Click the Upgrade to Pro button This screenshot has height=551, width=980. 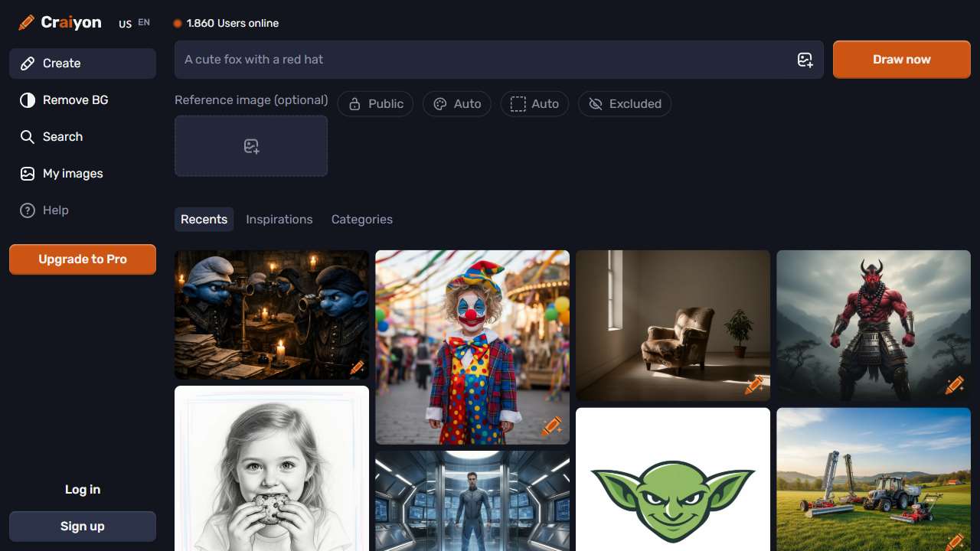(83, 259)
